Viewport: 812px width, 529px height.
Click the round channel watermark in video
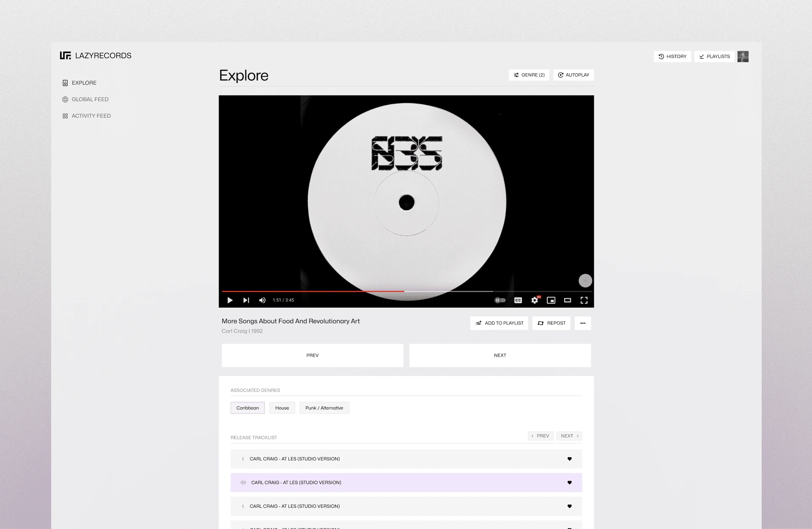tap(585, 281)
